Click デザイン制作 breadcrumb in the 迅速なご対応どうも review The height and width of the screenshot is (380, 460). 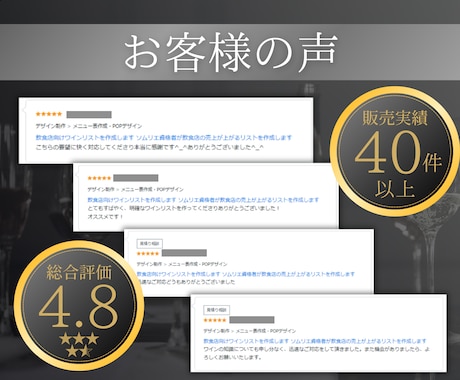pyautogui.click(x=149, y=264)
